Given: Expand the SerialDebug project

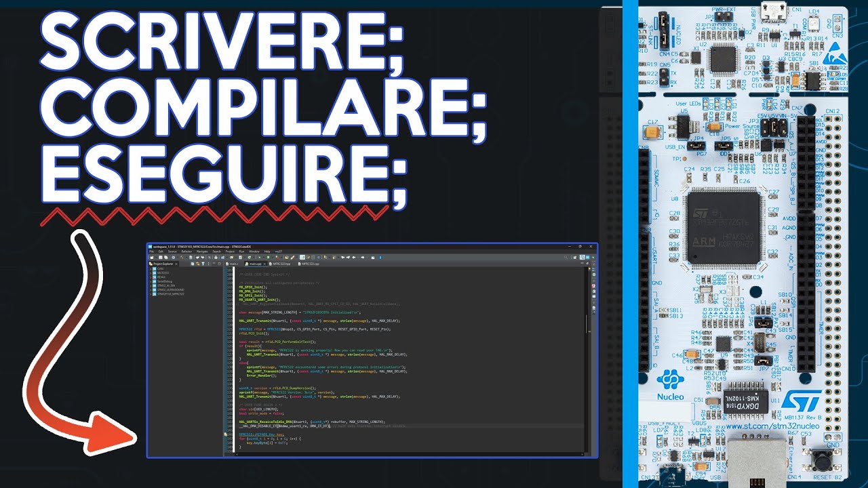Looking at the screenshot, I should [151, 281].
